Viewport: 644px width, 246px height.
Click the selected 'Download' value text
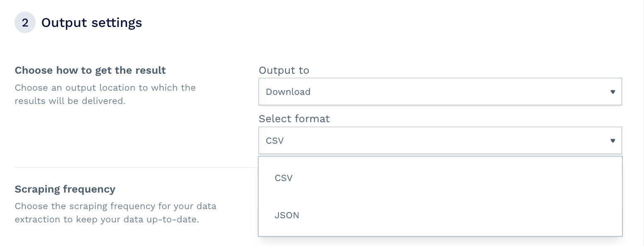(288, 92)
